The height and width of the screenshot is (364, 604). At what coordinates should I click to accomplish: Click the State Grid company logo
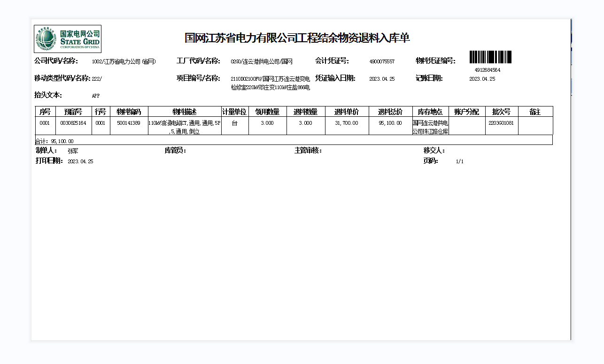(x=68, y=39)
